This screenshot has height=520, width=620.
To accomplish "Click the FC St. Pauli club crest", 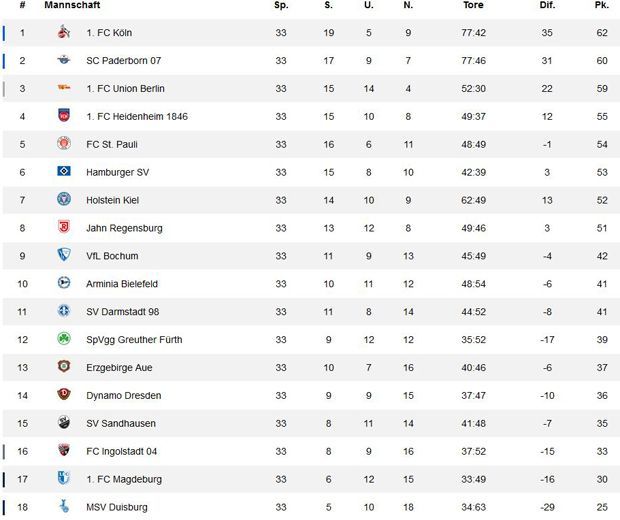I will coord(63,144).
